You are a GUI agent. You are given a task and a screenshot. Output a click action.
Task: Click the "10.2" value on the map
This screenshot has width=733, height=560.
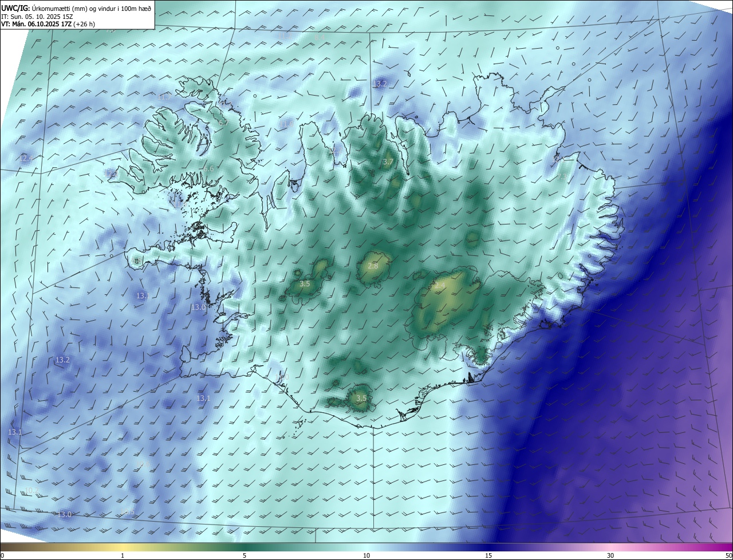click(31, 491)
